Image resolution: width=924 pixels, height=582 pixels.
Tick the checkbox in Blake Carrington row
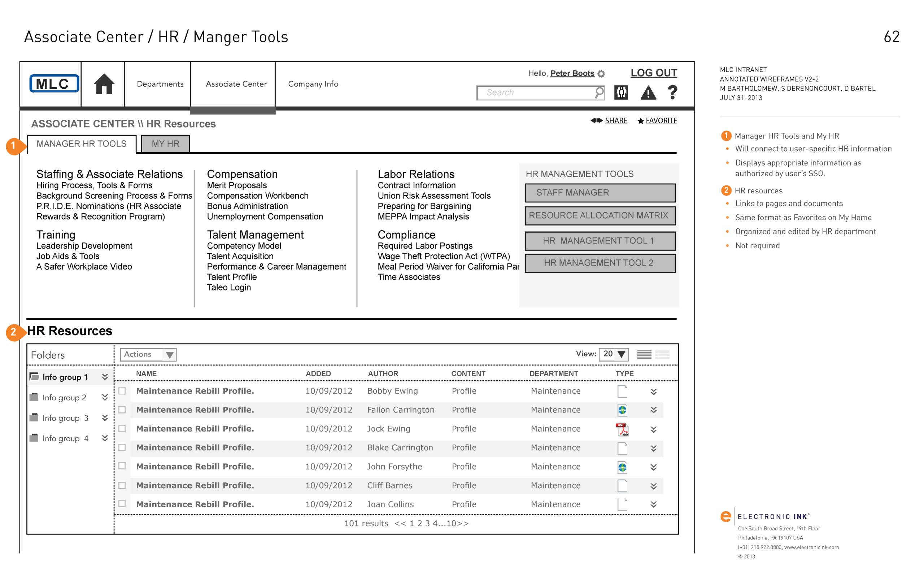click(122, 447)
